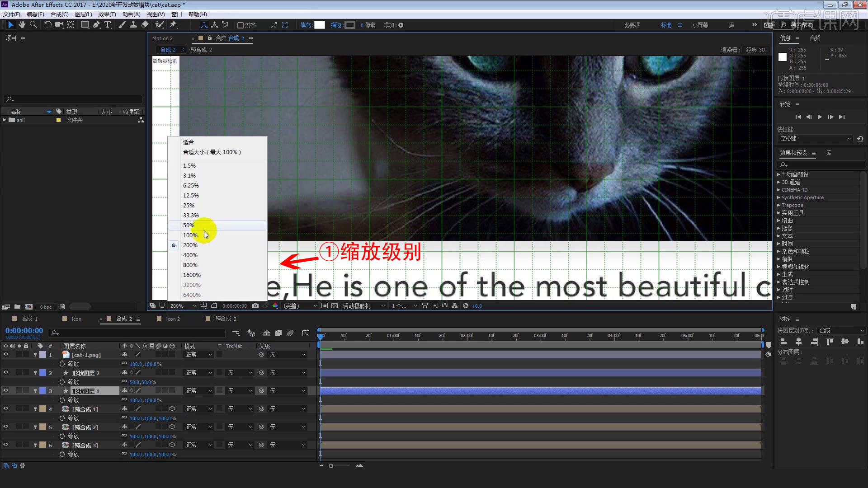The image size is (868, 488).
Task: Open the fill color swatch
Action: (x=320, y=25)
